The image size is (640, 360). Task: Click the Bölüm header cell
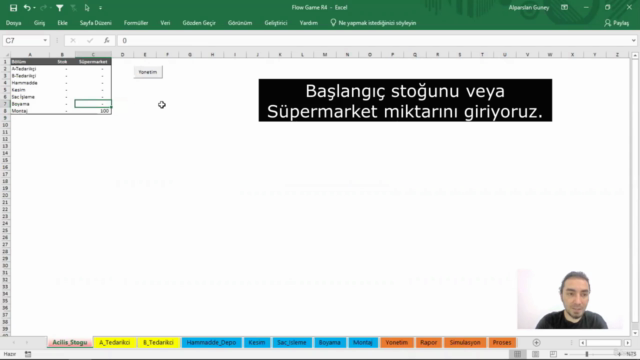30,62
